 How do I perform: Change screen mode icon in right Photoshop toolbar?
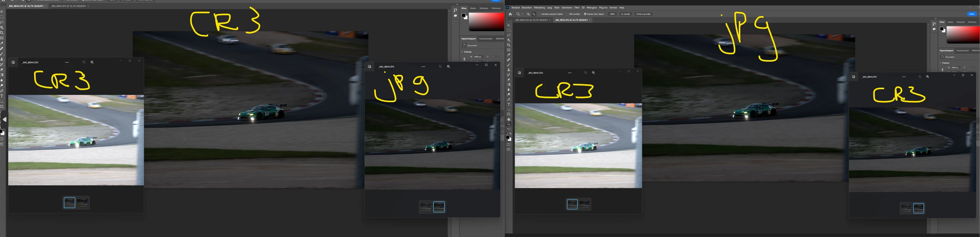509,150
